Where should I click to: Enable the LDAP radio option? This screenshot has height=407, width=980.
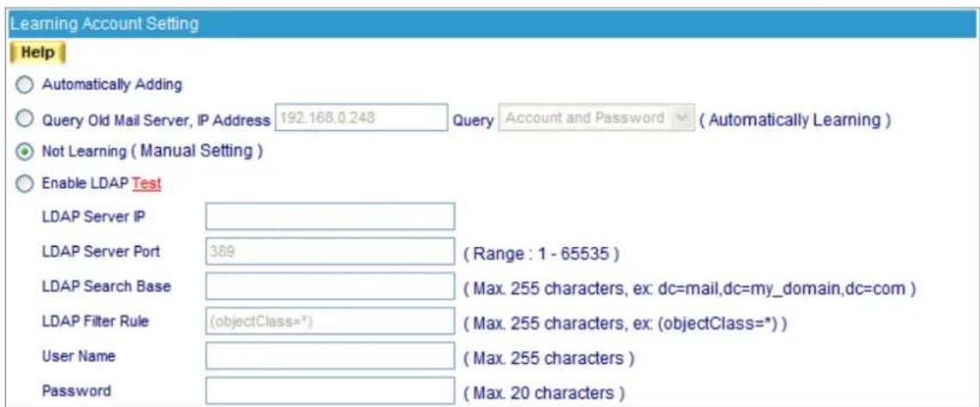coord(23,185)
